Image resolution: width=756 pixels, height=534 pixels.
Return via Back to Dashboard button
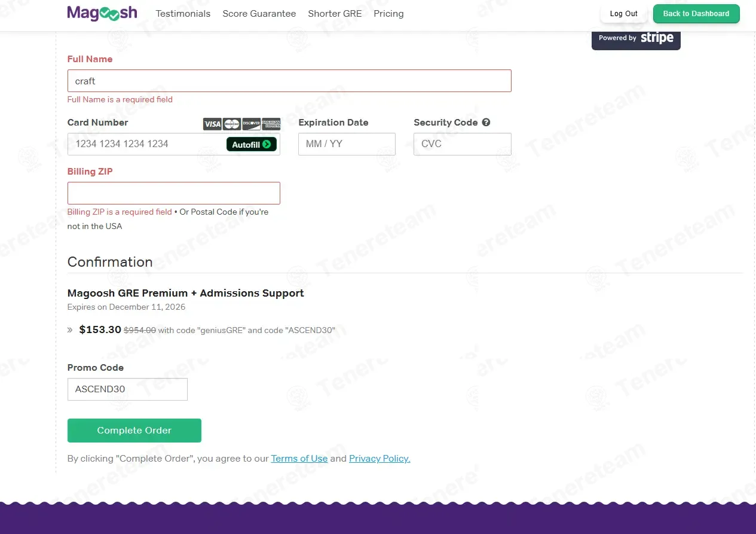coord(696,14)
